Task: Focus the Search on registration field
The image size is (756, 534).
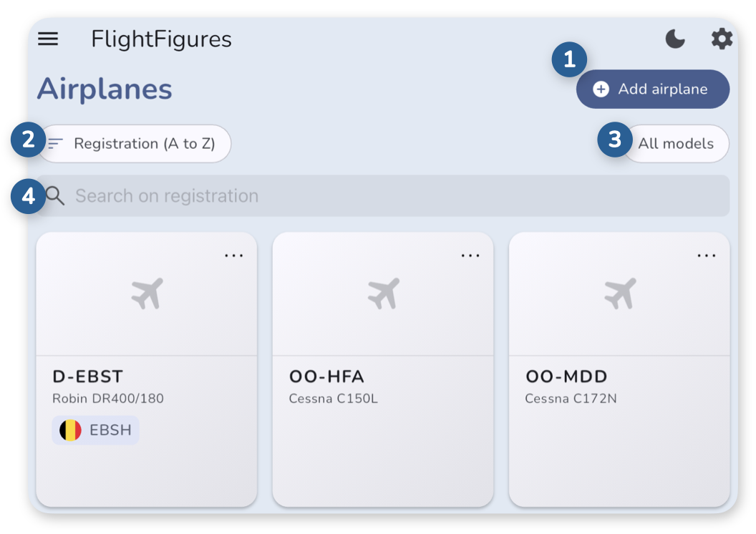Action: pyautogui.click(x=383, y=195)
